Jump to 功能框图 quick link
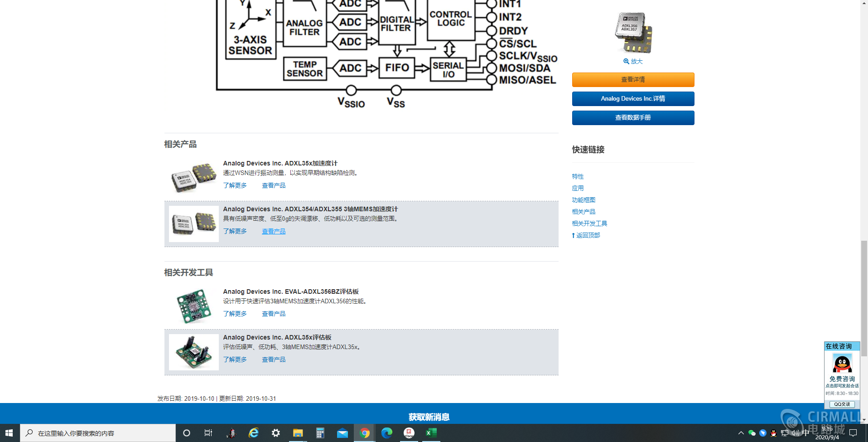Screen dimensions: 868x442 tap(583, 200)
